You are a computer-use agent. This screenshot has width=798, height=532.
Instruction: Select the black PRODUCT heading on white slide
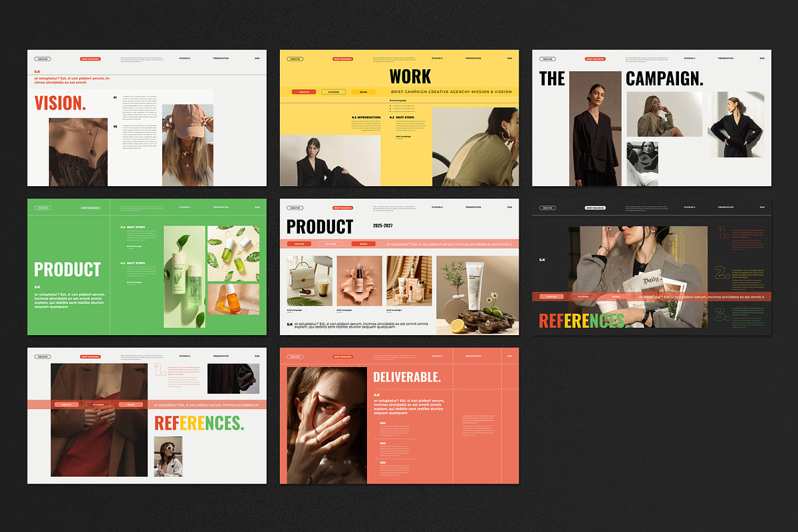pos(320,227)
